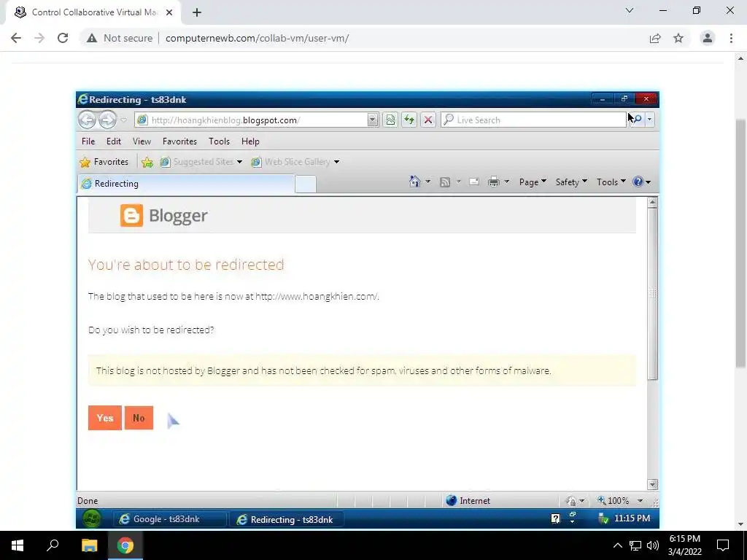Open Chrome taskbar icon

coord(125,545)
